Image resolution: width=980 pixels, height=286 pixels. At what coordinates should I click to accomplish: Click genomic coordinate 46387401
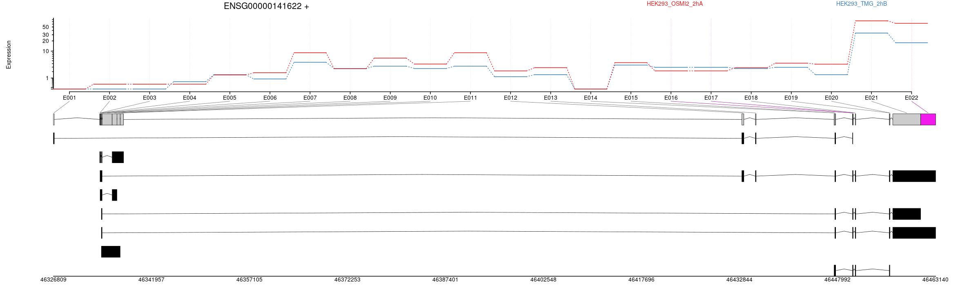coord(445,280)
